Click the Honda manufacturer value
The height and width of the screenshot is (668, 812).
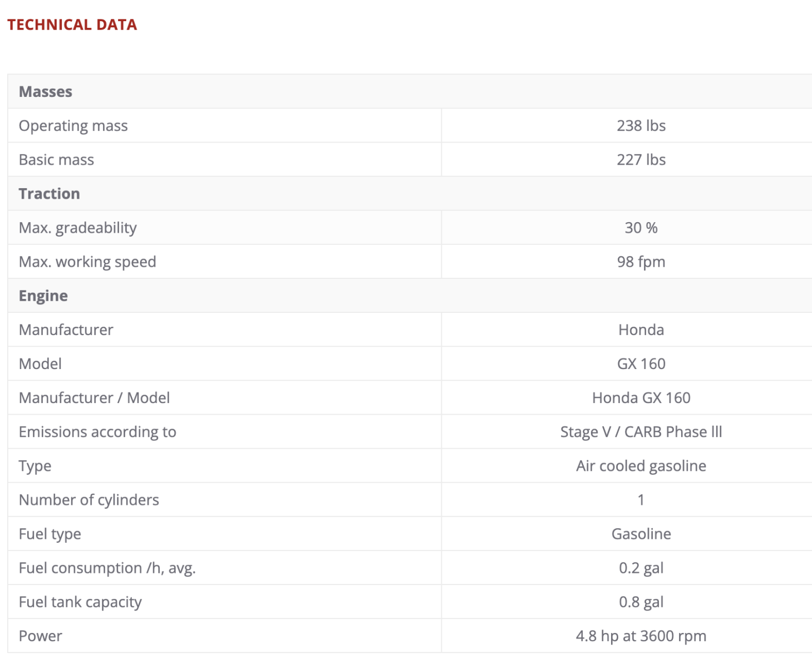641,330
